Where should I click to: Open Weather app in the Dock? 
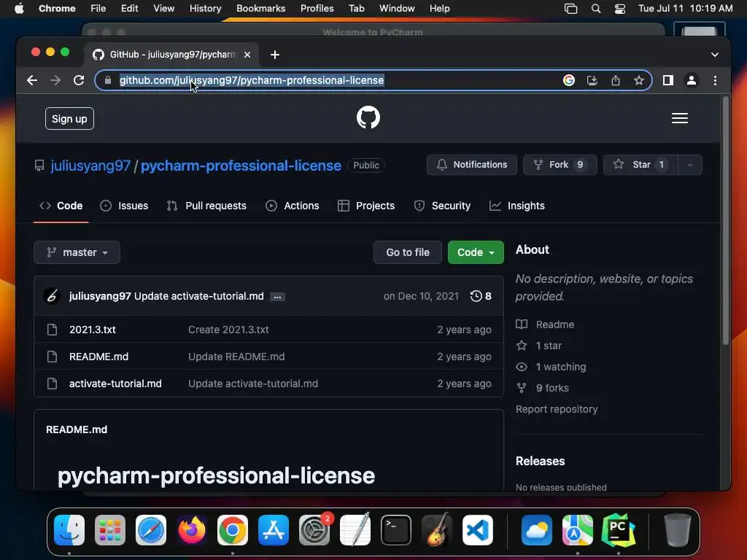click(x=536, y=530)
